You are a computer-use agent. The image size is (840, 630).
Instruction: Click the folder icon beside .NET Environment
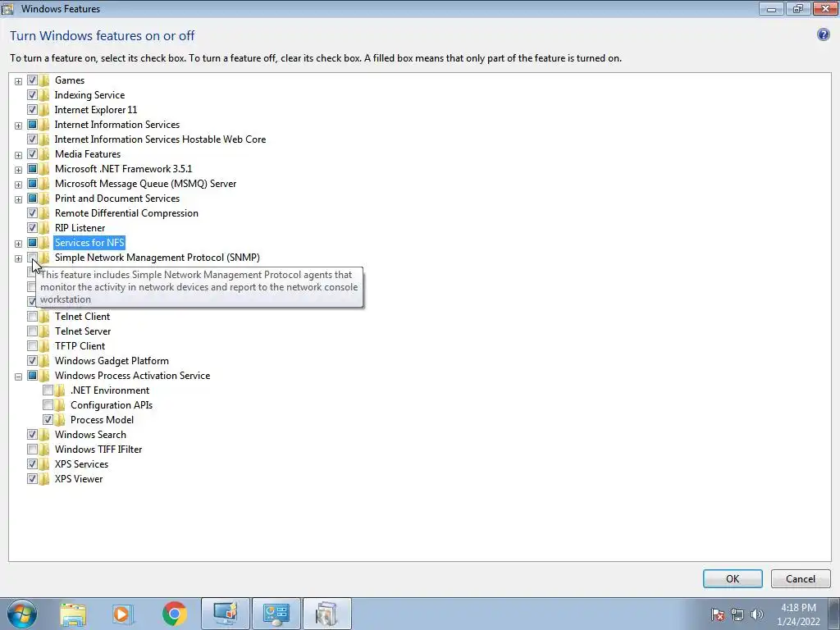(60, 390)
